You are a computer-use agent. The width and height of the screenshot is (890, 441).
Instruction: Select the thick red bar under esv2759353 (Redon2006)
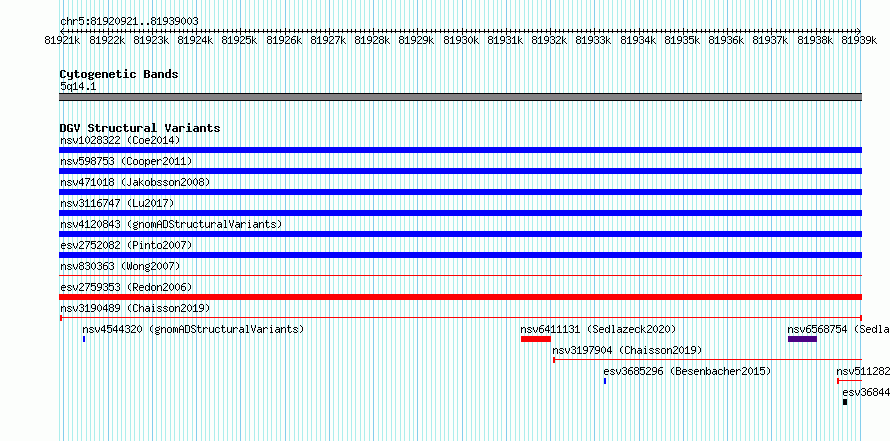pos(460,297)
